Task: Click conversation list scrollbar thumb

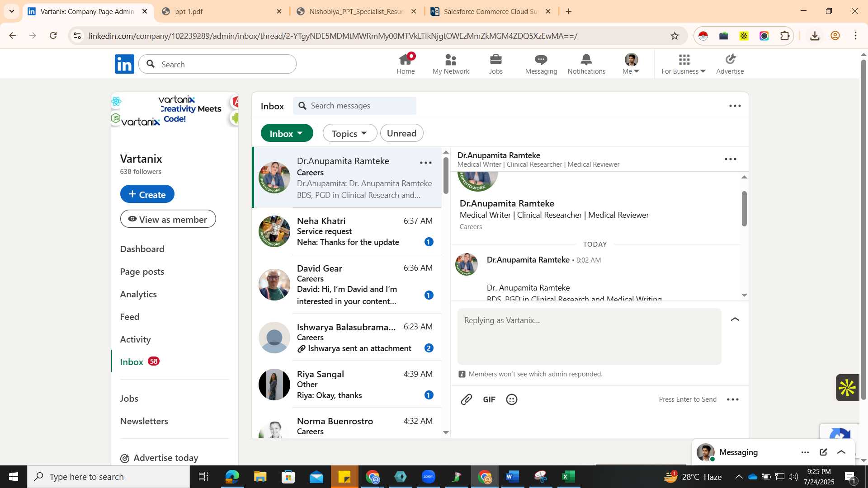Action: [446, 175]
